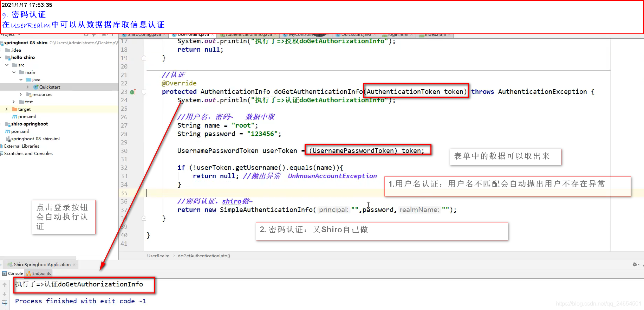Image resolution: width=644 pixels, height=310 pixels.
Task: Click the fold end marker at line 19
Action: tap(144, 58)
